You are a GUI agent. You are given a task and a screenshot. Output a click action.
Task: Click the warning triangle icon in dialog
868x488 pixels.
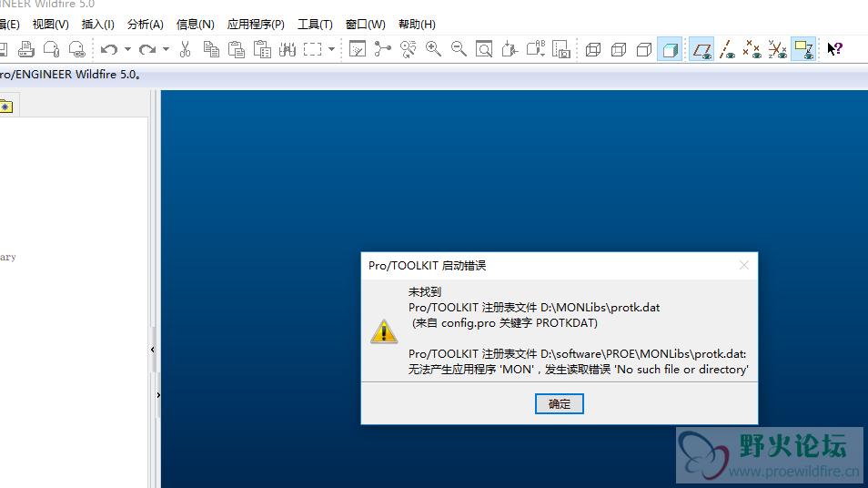384,331
